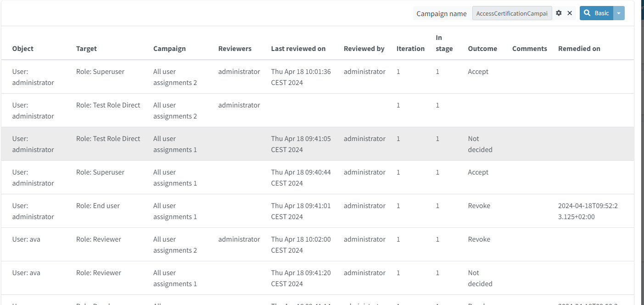644x305 pixels.
Task: Click the Iteration column header
Action: (410, 49)
